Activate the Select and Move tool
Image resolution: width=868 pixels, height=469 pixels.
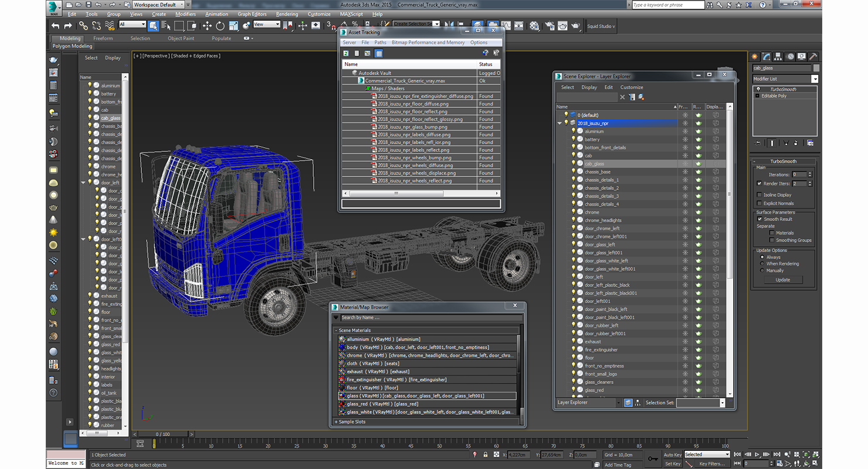point(207,26)
